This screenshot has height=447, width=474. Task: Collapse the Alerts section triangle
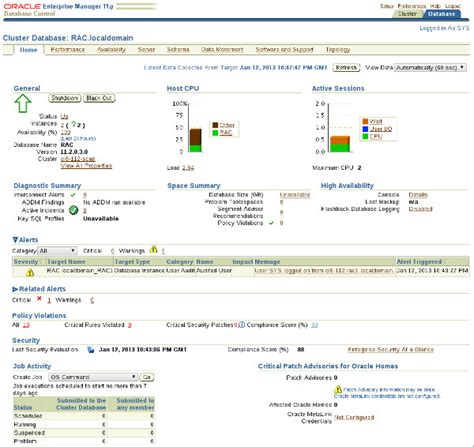(15, 240)
